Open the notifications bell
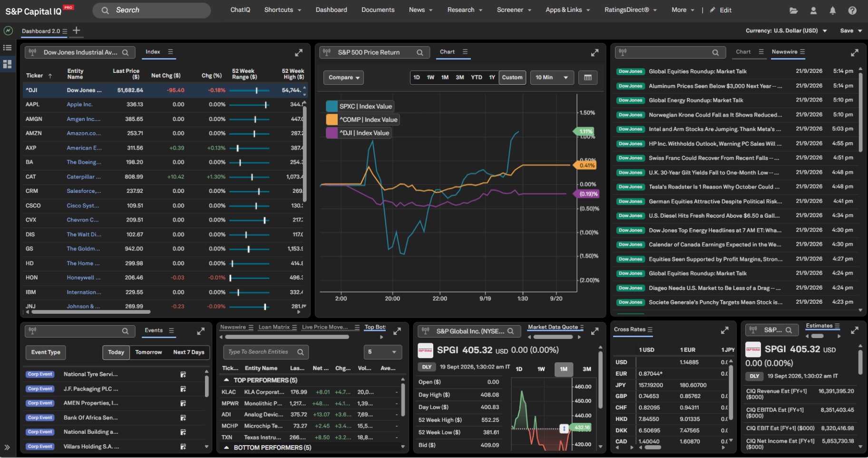Viewport: 868px width, 458px height. tap(833, 10)
